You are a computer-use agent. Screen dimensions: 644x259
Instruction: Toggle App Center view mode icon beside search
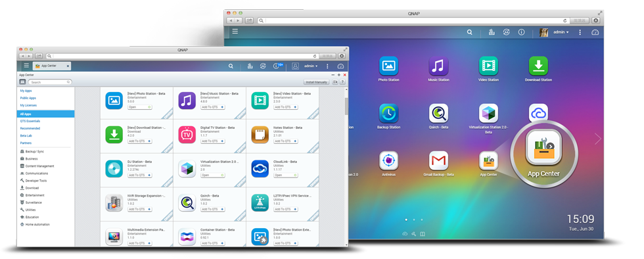[x=22, y=82]
